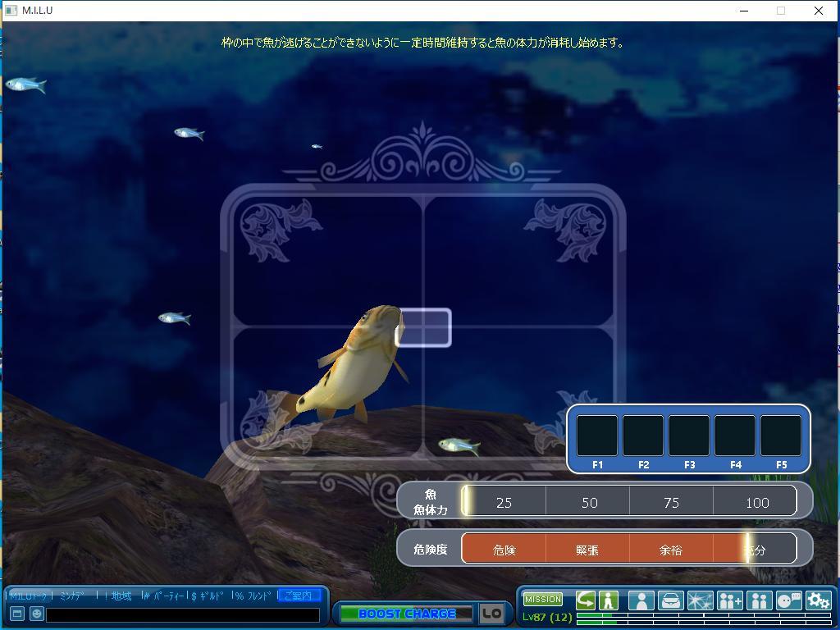840x630 pixels.
Task: Select the ギルド chat tab
Action: (211, 596)
